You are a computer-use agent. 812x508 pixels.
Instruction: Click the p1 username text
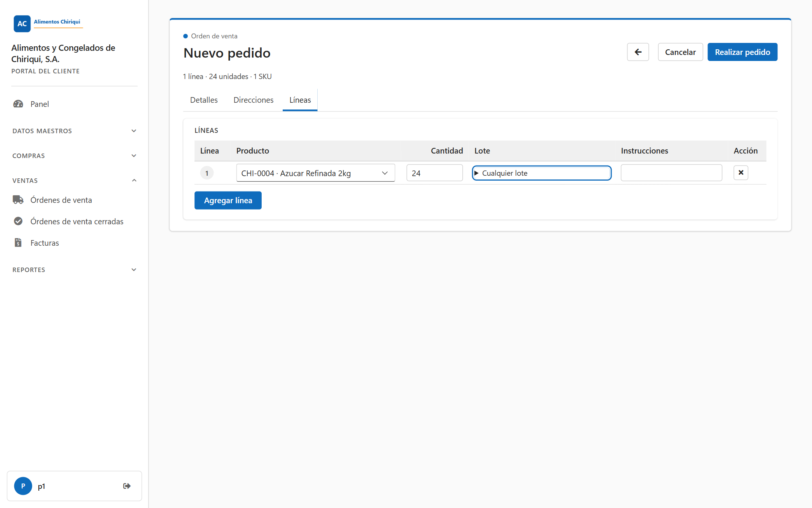pyautogui.click(x=41, y=486)
